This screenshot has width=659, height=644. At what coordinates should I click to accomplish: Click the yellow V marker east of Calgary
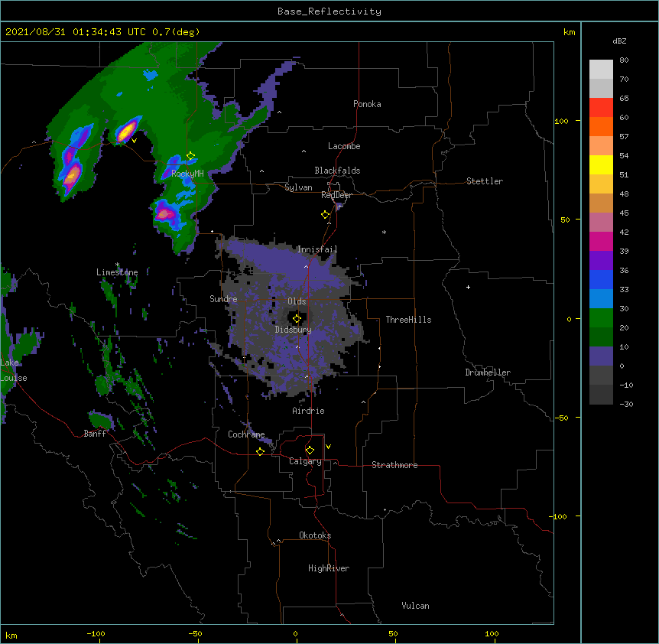click(x=328, y=447)
